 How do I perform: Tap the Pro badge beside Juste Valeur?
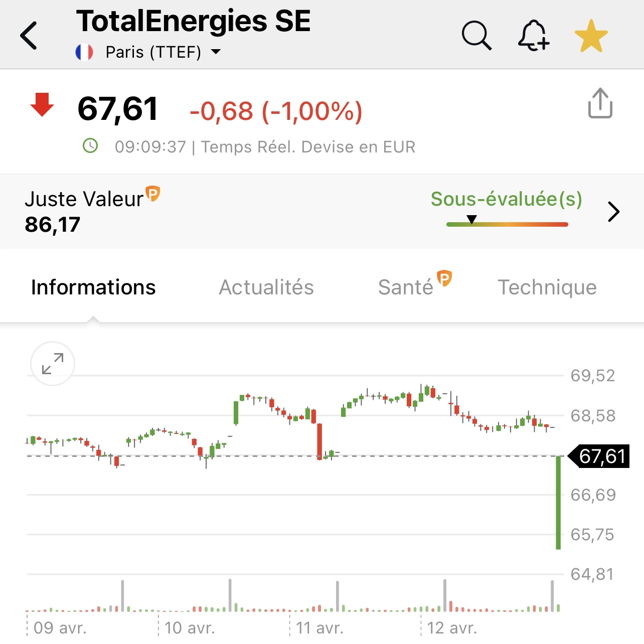(x=152, y=193)
